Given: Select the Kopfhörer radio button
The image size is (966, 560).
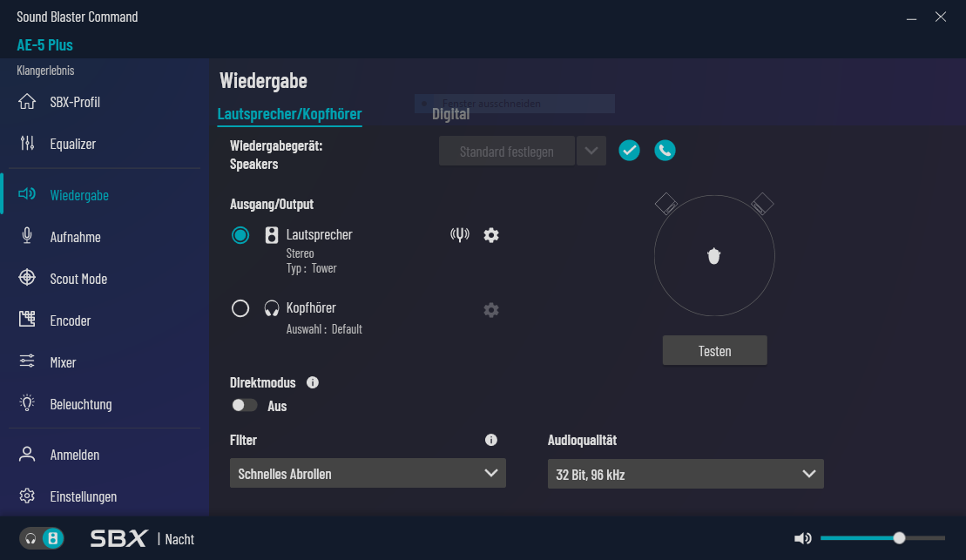Looking at the screenshot, I should click(240, 308).
